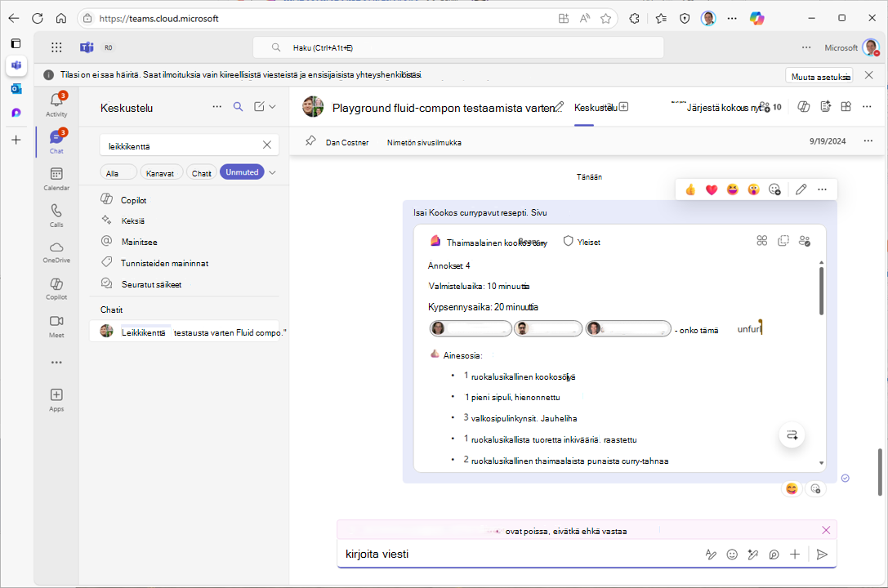Open the Calendar in Teams sidebar

tap(56, 179)
